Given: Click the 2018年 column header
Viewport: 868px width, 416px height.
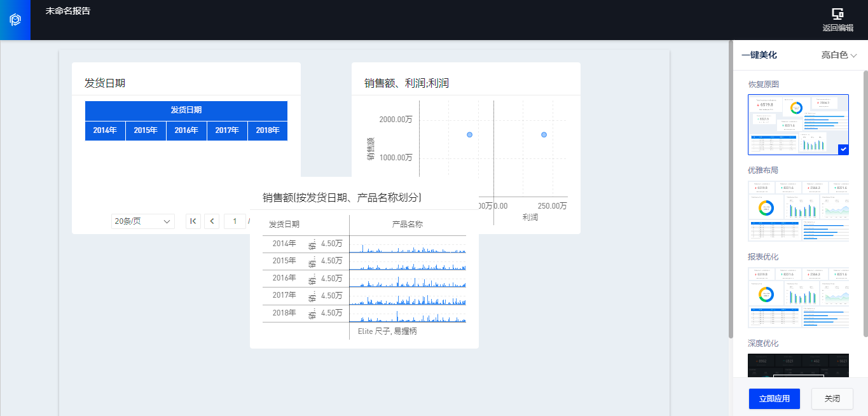Looking at the screenshot, I should click(267, 130).
